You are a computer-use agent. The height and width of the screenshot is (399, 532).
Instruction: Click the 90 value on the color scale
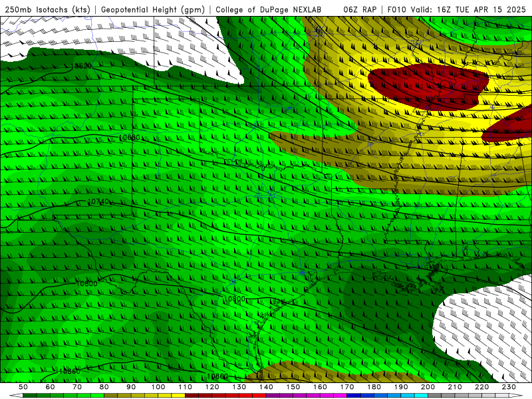131,387
